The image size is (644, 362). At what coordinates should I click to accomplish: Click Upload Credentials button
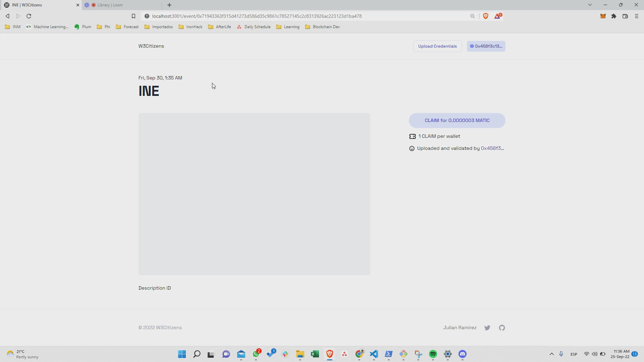[437, 46]
